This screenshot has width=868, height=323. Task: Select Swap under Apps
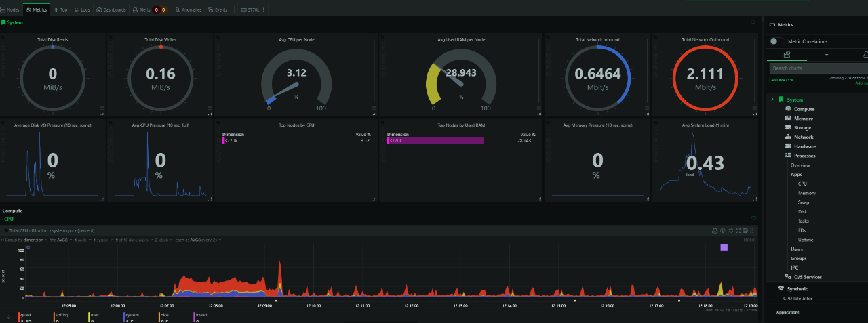click(x=804, y=202)
